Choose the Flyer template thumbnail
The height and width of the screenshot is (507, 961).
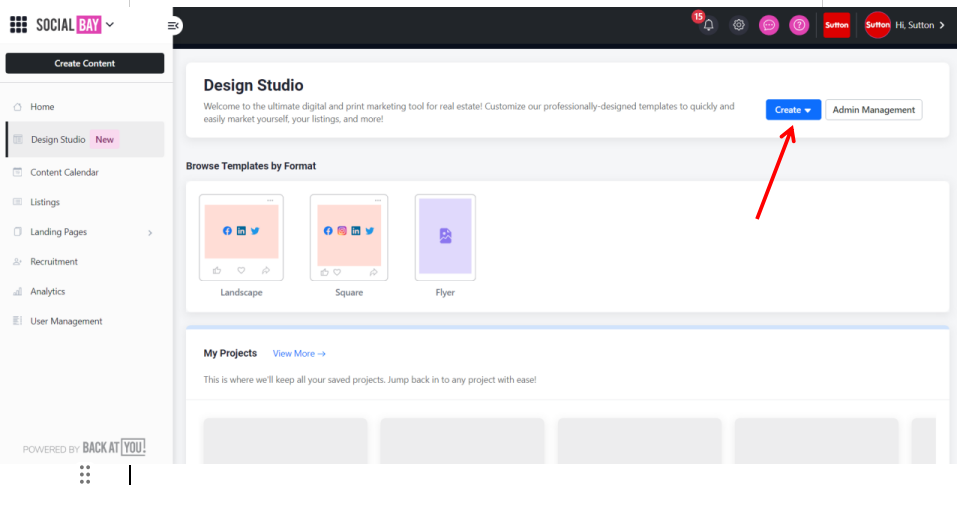coord(445,237)
